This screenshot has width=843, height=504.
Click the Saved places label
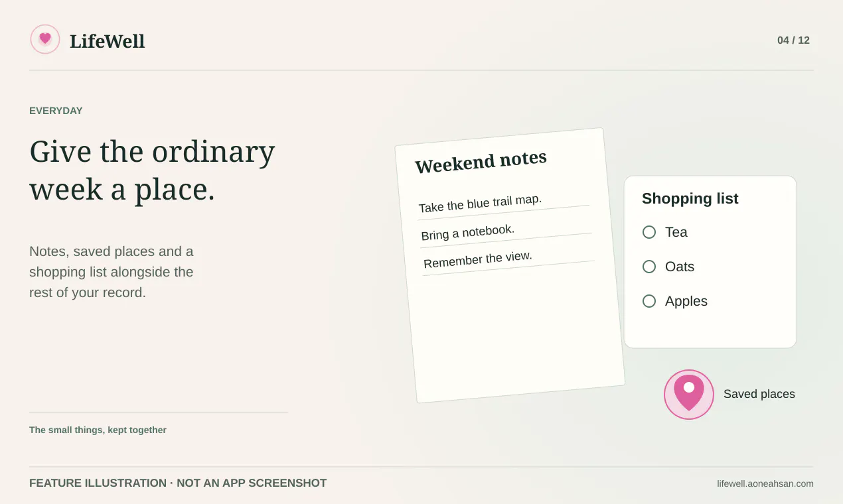759,394
